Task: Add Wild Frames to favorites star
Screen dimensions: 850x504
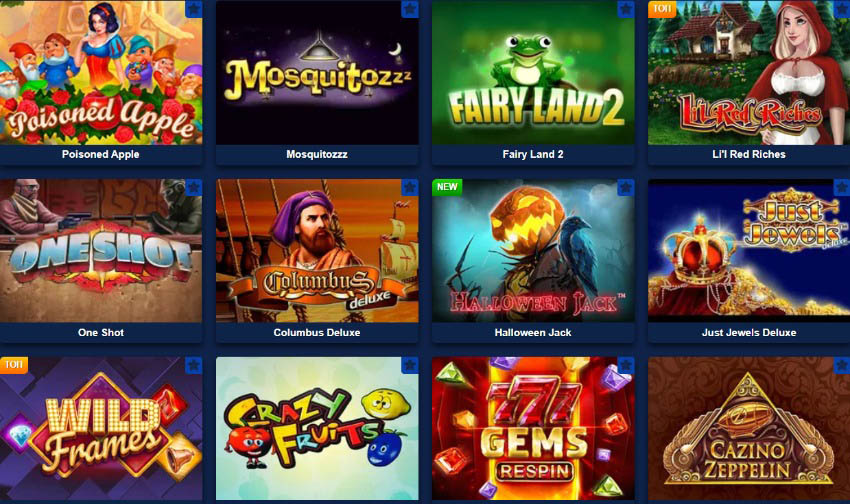Action: coord(194,365)
